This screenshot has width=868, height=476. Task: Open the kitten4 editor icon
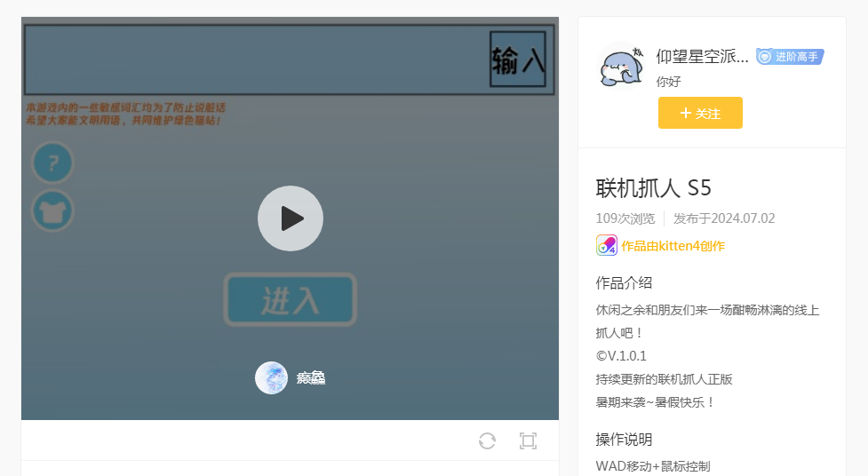tap(607, 245)
